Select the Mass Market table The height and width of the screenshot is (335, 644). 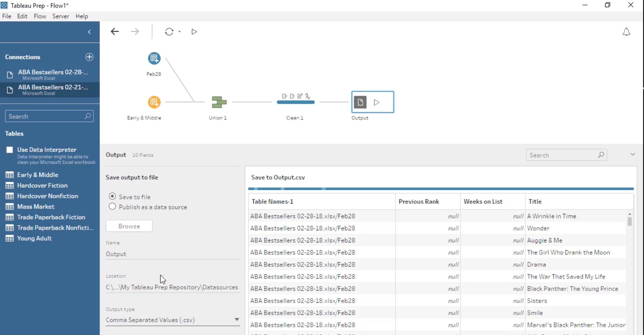point(36,207)
